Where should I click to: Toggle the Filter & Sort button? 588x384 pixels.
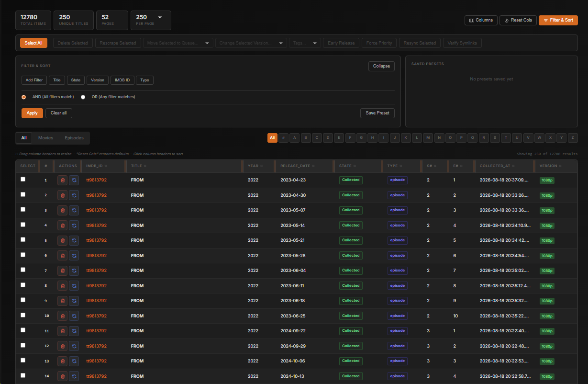pos(558,20)
